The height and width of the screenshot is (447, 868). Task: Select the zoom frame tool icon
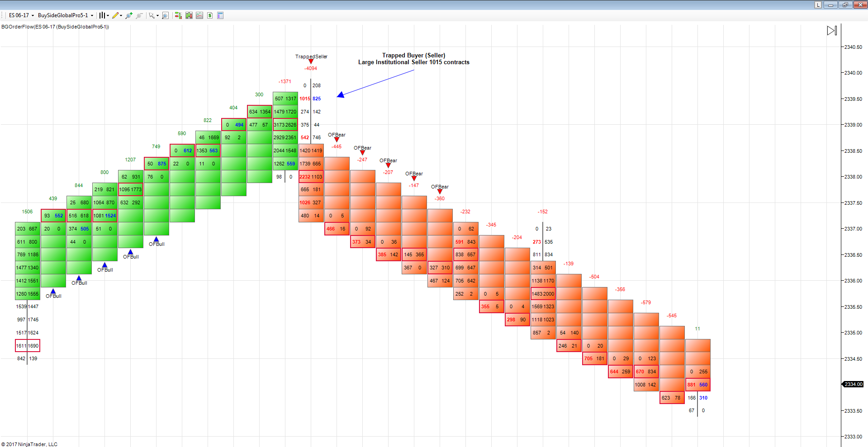165,15
